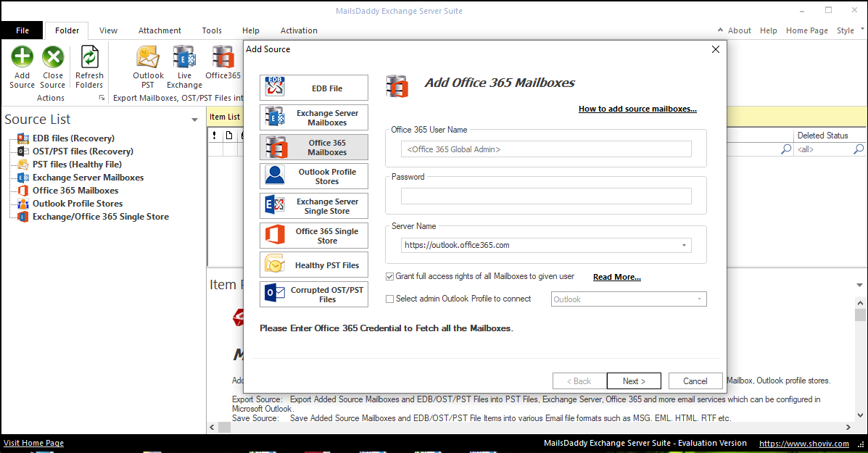Open the Visit Home Page link

[x=34, y=443]
